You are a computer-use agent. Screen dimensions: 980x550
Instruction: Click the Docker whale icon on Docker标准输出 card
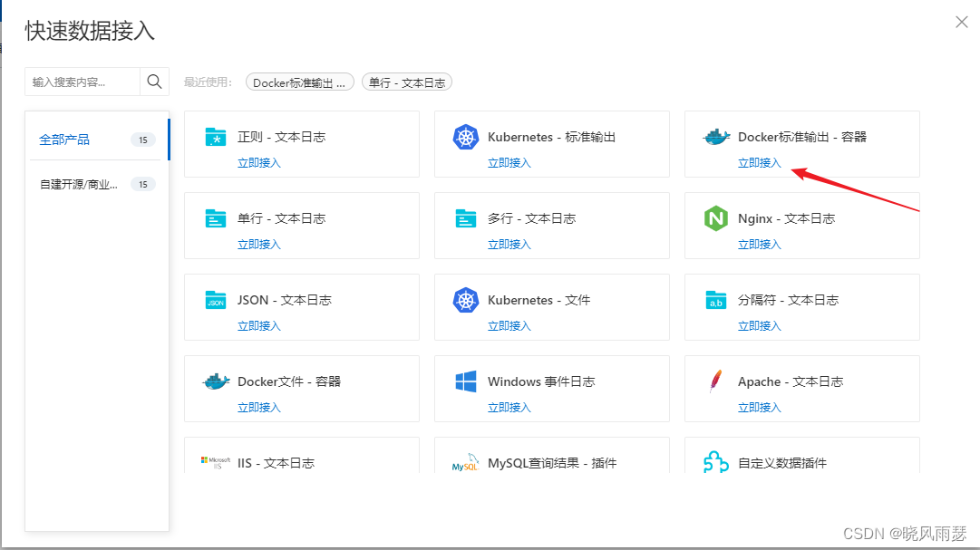click(x=715, y=136)
